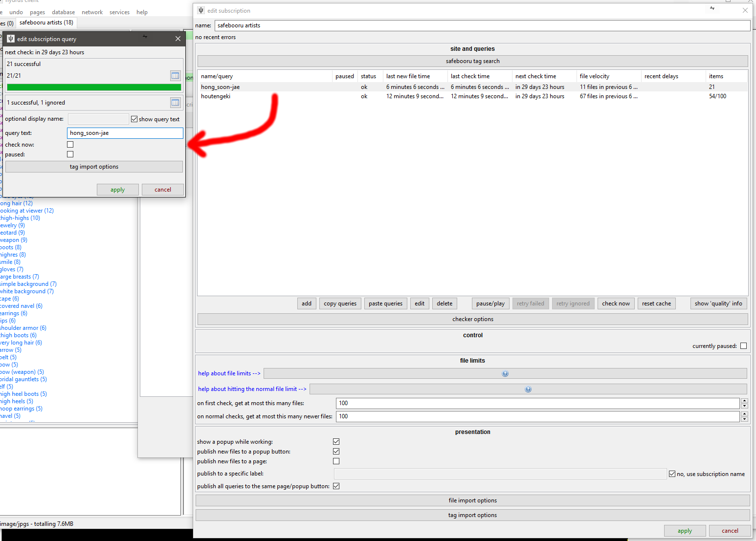Click the 'high heel boots (5)' tag
The height and width of the screenshot is (541, 756).
click(x=23, y=394)
